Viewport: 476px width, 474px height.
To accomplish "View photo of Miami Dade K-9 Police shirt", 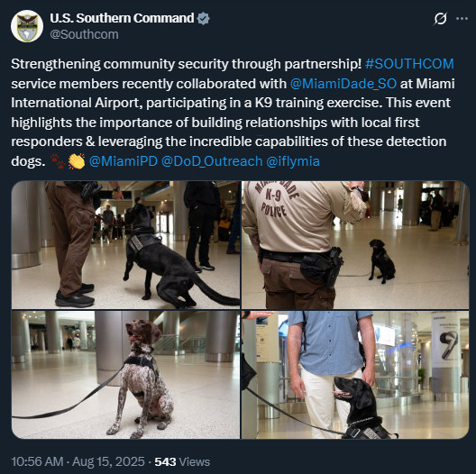I will click(355, 245).
